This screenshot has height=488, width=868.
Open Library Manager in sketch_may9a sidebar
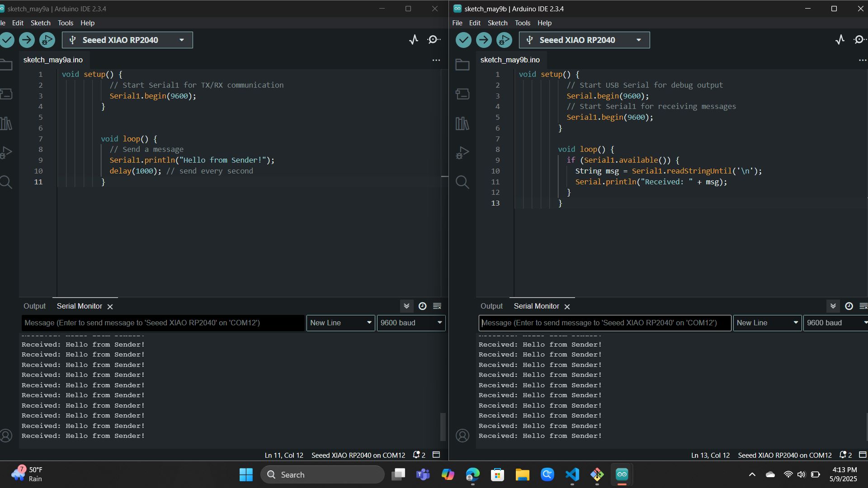[6, 123]
